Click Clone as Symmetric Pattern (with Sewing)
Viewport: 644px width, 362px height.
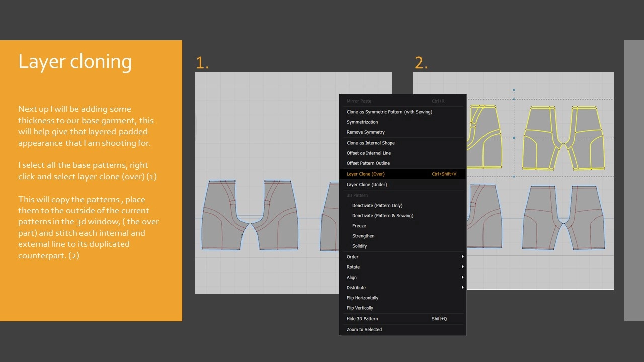[389, 112]
